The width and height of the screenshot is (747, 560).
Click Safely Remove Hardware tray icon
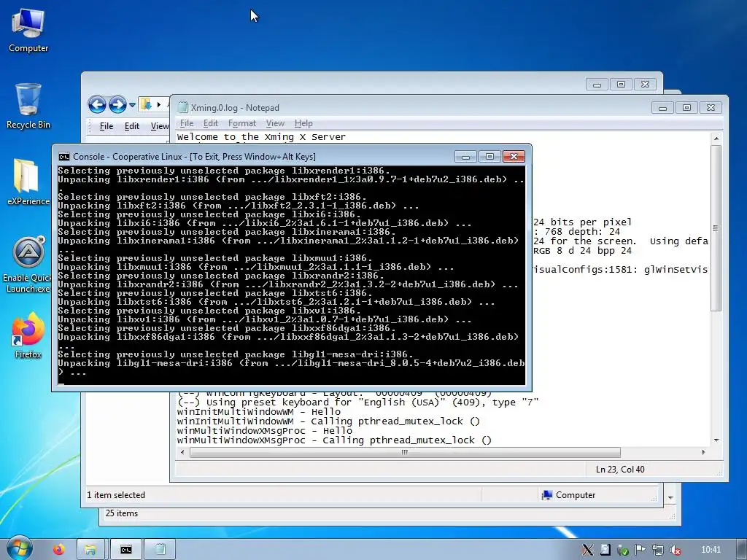click(x=623, y=550)
